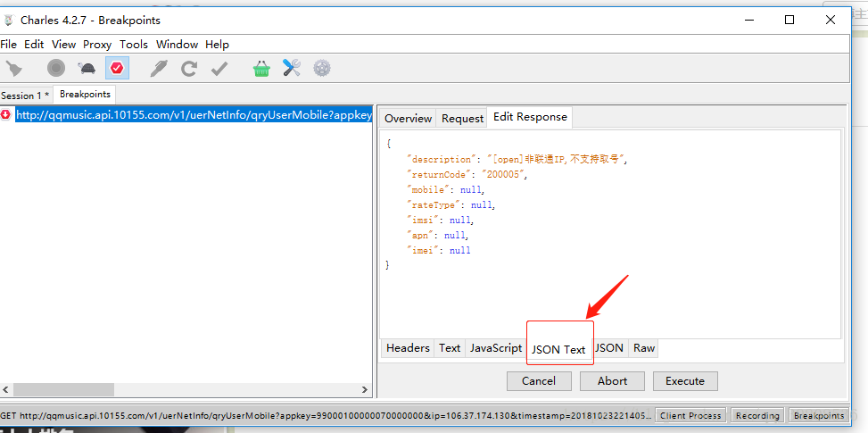The height and width of the screenshot is (433, 868).
Task: Click the GET URL text in status bar
Action: (327, 415)
